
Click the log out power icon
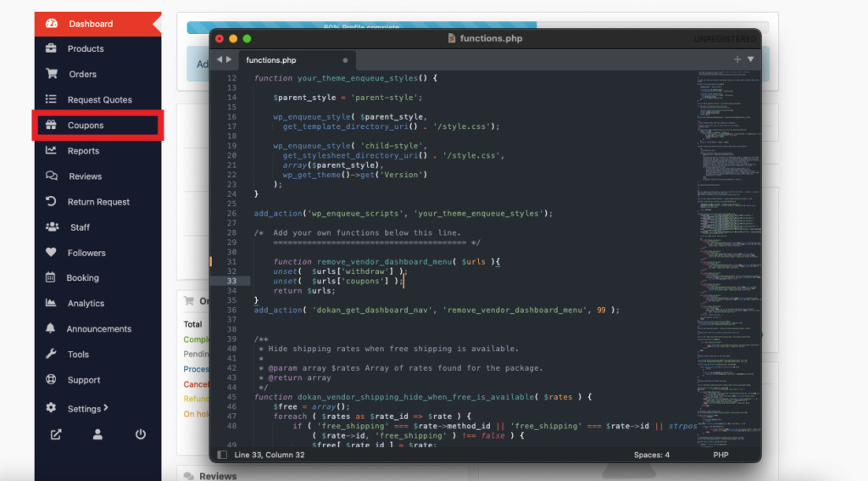[x=140, y=434]
